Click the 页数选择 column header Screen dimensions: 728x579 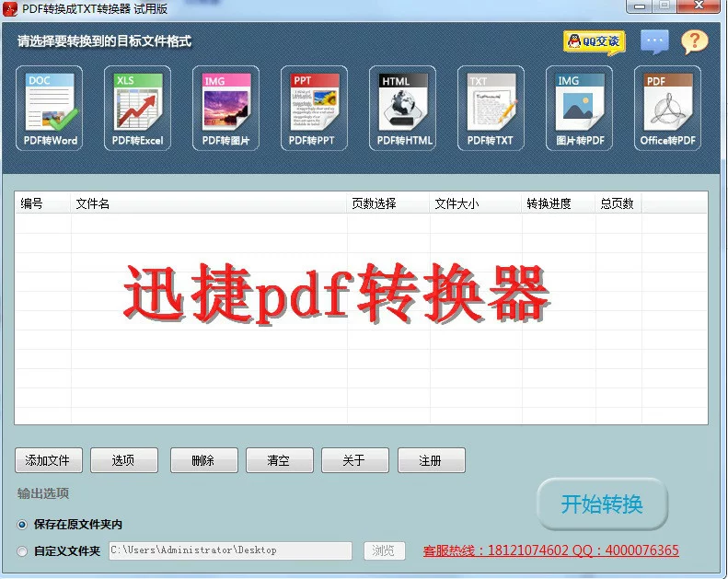tap(388, 203)
